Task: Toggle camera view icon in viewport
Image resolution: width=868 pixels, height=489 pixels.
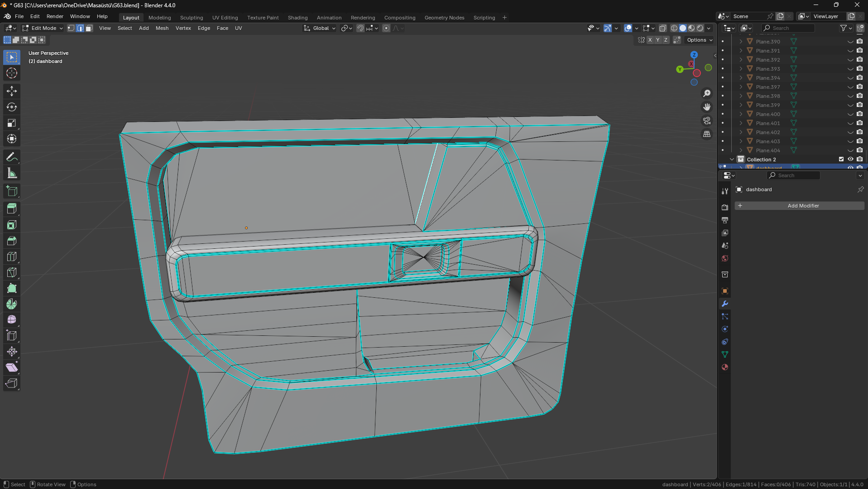Action: pyautogui.click(x=706, y=121)
